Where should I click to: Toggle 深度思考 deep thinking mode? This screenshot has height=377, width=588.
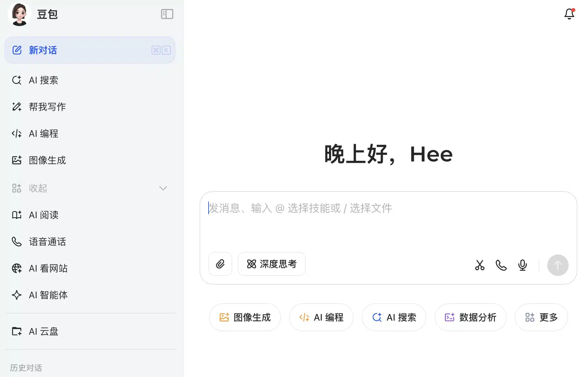point(271,264)
